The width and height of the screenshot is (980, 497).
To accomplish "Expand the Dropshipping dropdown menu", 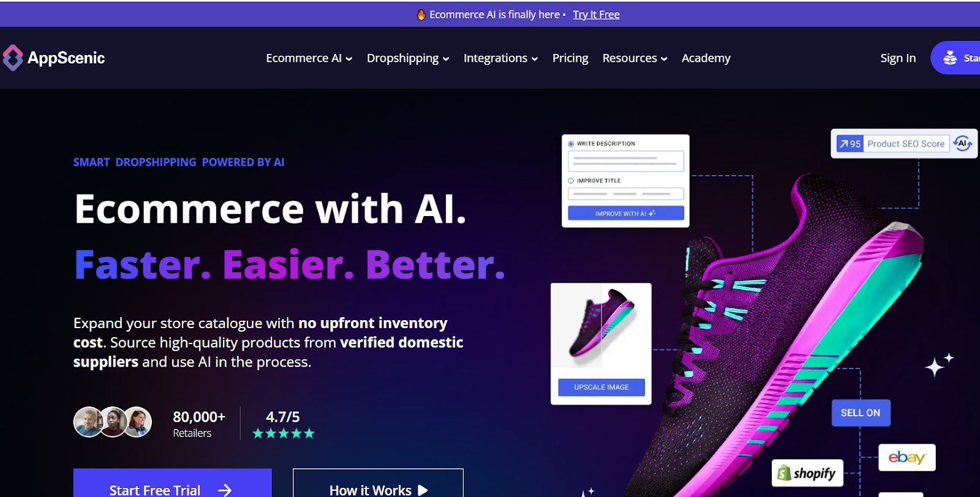I will (408, 58).
